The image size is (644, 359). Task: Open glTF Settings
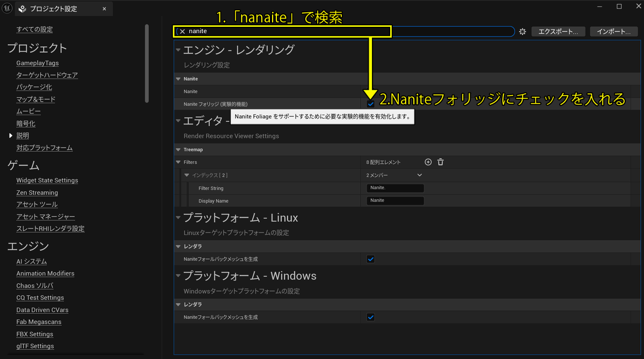click(35, 346)
